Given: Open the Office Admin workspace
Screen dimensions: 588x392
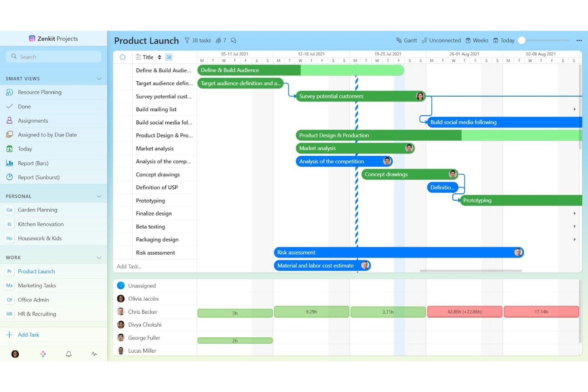Looking at the screenshot, I should click(x=33, y=299).
